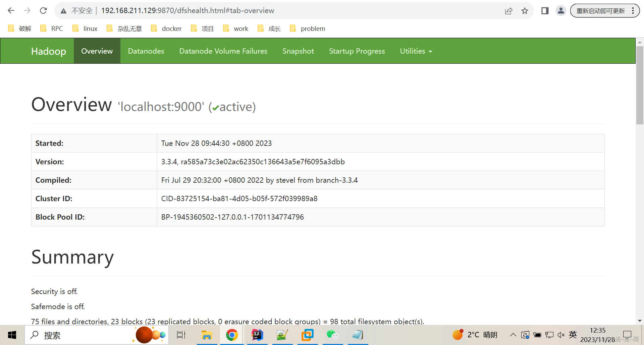
Task: Click the muted volume tray icon
Action: coord(561,335)
